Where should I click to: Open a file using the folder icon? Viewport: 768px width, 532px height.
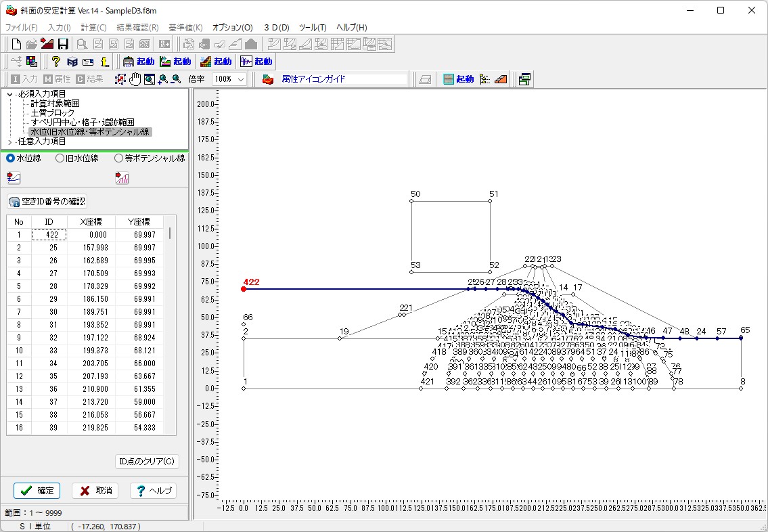coord(31,44)
